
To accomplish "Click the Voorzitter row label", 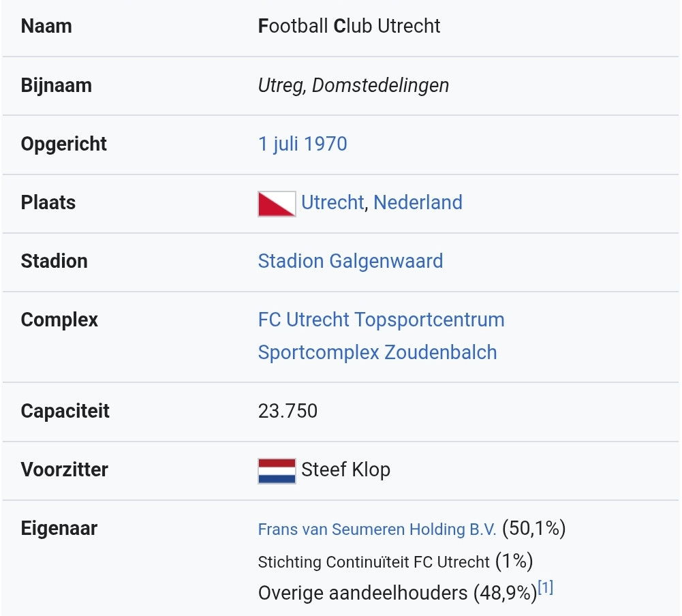I will 64,470.
